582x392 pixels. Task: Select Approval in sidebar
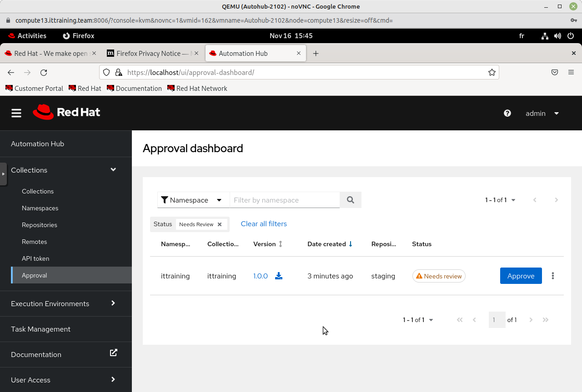(71, 275)
